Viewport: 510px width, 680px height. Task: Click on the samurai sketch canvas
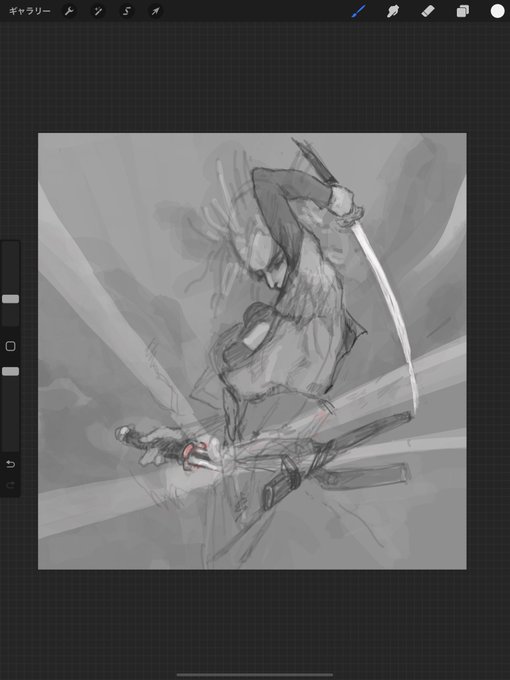(252, 351)
